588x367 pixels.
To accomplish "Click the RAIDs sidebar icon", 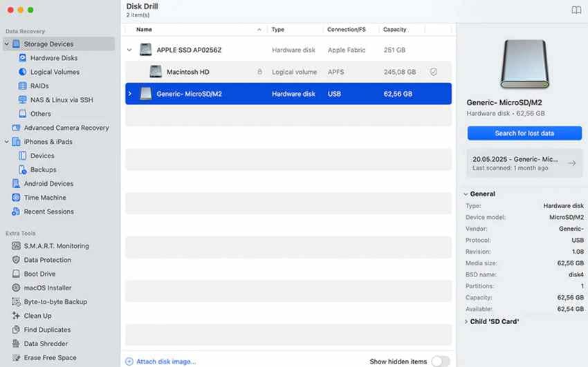I will tap(23, 86).
